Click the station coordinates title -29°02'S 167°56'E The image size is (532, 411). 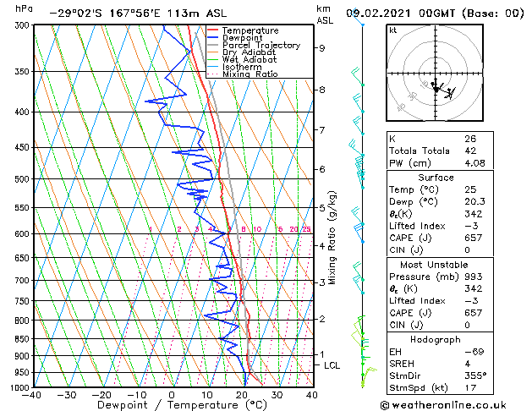[x=105, y=14]
